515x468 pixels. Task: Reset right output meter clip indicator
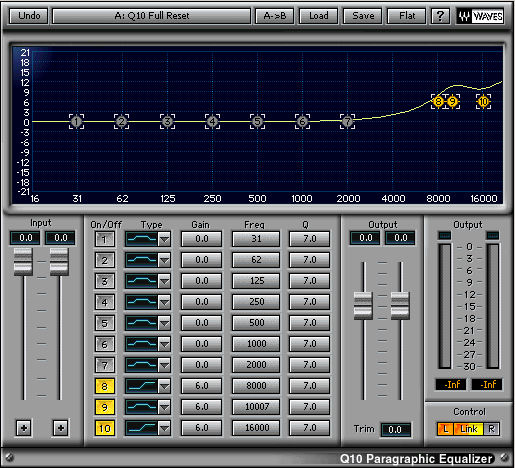click(493, 236)
